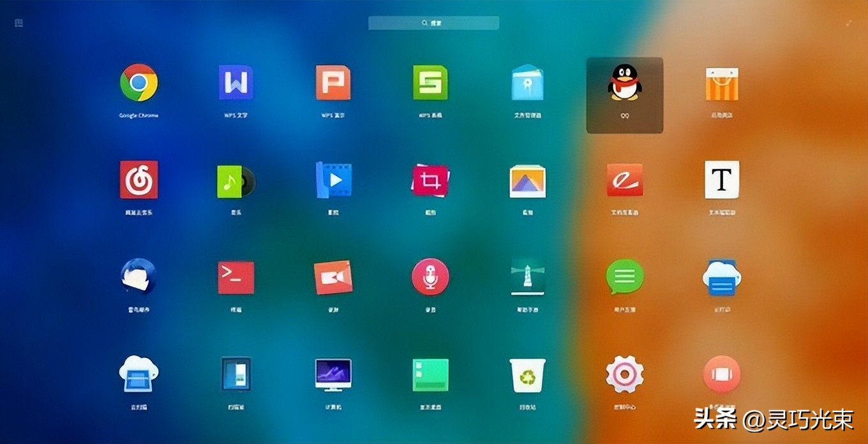Launch Thunderbird mail client
This screenshot has width=868, height=444.
pyautogui.click(x=138, y=276)
